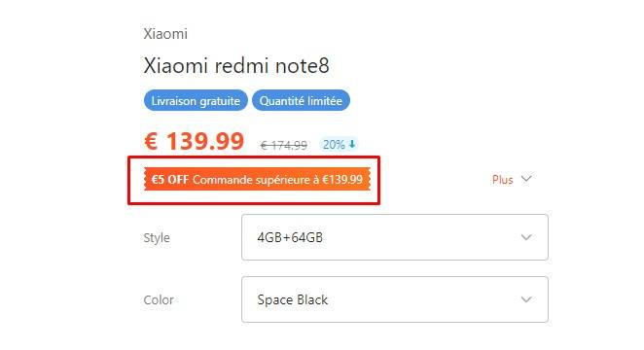This screenshot has width=644, height=350.
Task: Click the 20% discount badge
Action: 339,145
